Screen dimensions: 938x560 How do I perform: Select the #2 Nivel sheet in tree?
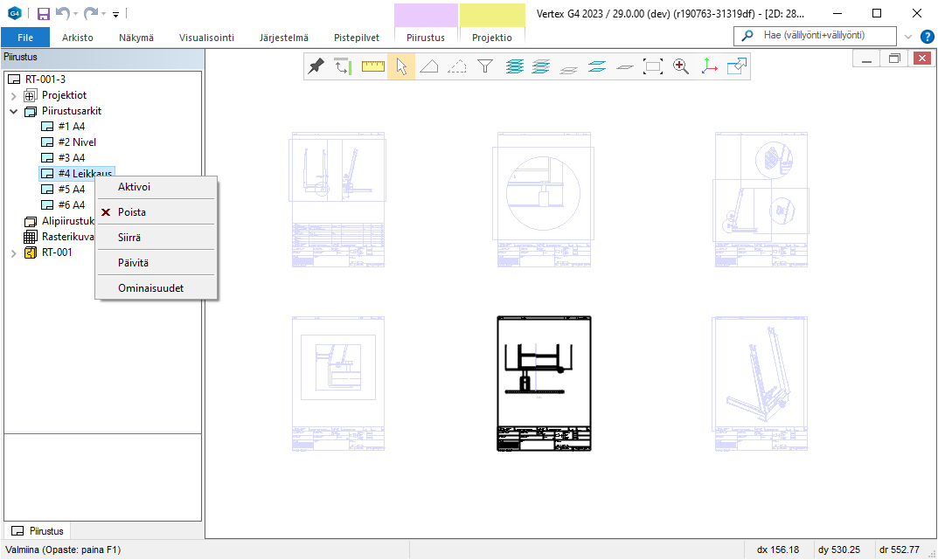pos(77,142)
